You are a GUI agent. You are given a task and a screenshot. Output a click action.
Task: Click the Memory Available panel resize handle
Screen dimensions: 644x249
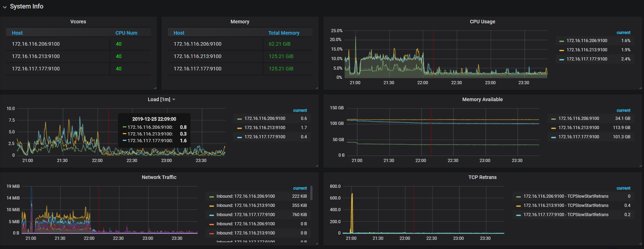click(640, 166)
